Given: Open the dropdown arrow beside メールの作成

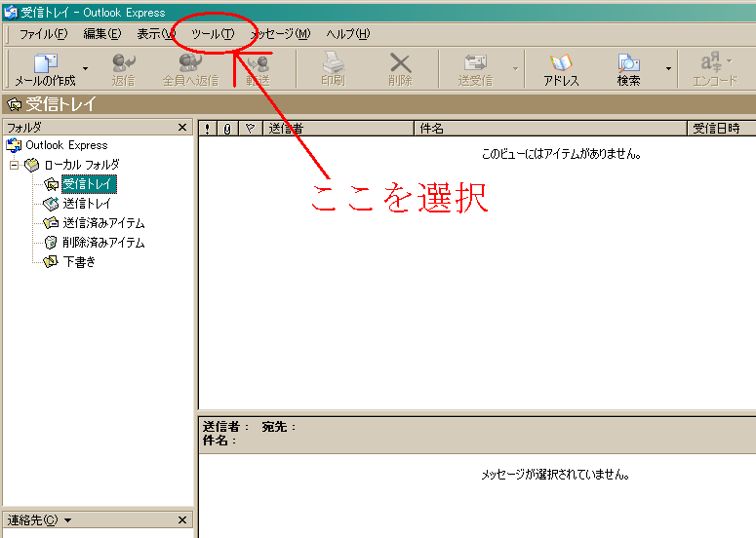Looking at the screenshot, I should point(85,69).
